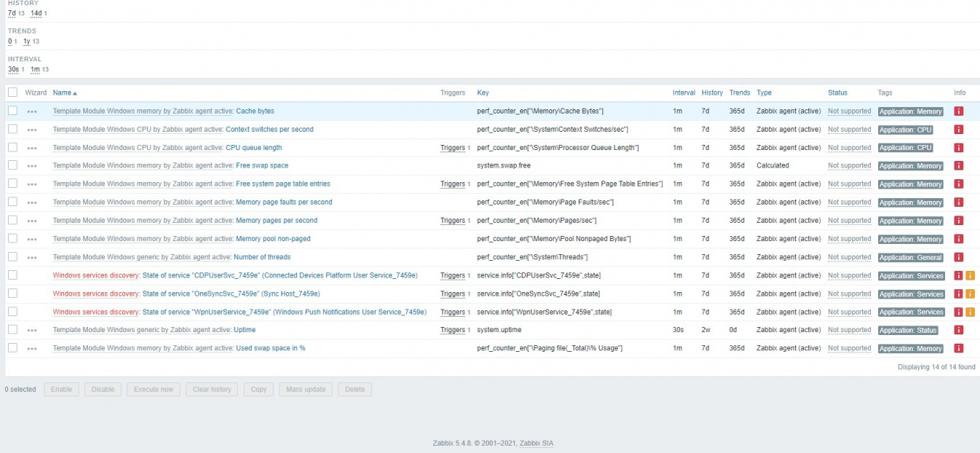
Task: Open wizard menu for Cache bytes item
Action: 32,111
